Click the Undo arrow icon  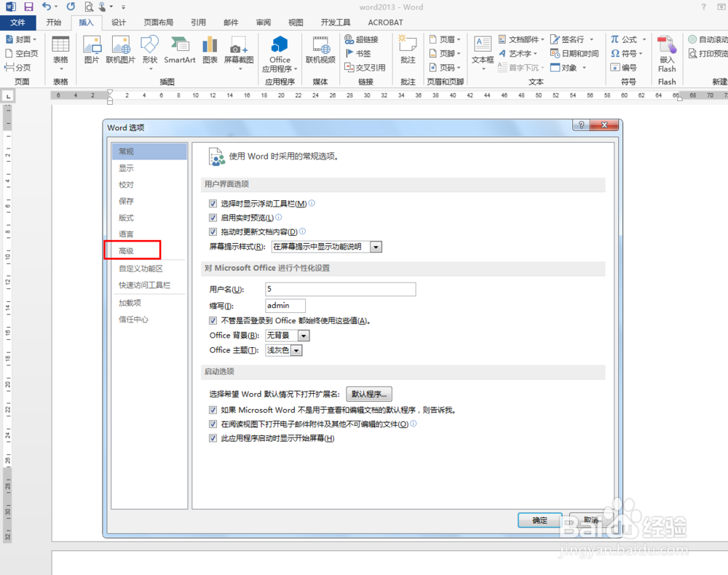tap(47, 7)
